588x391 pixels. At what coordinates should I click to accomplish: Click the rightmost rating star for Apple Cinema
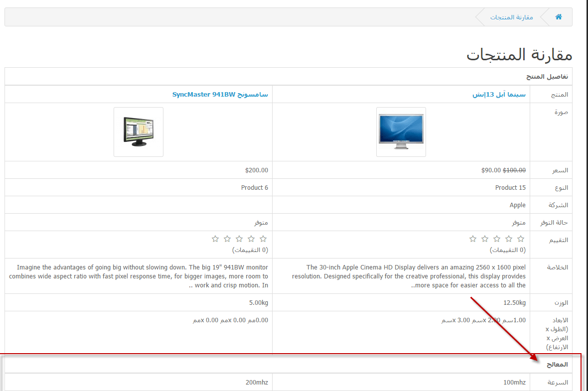[521, 239]
